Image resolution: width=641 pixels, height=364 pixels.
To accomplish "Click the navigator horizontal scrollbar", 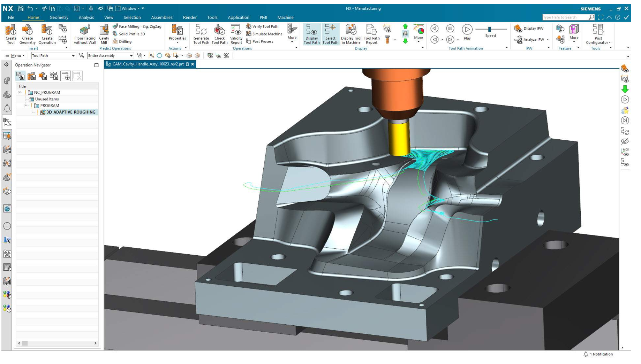I will click(57, 343).
